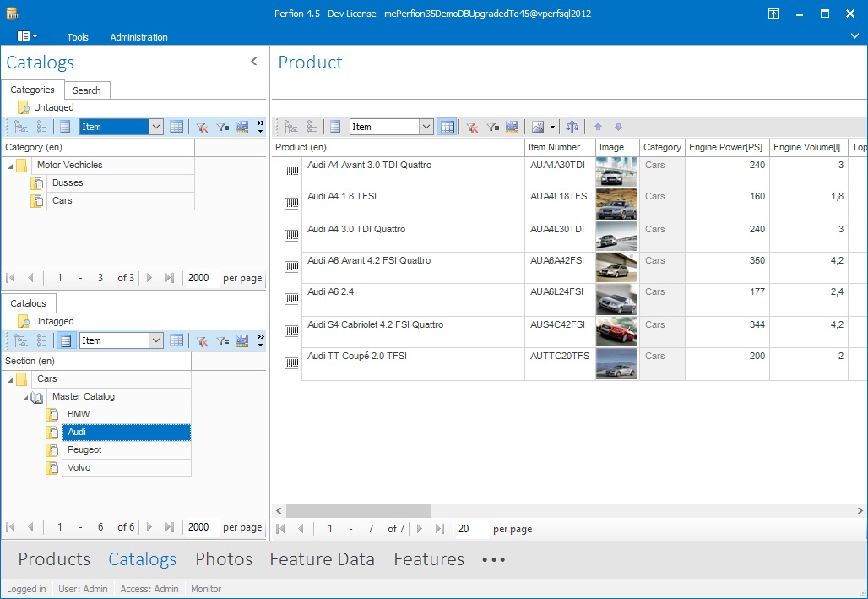Collapse the Catalogs side panel
This screenshot has height=599, width=868.
click(253, 62)
